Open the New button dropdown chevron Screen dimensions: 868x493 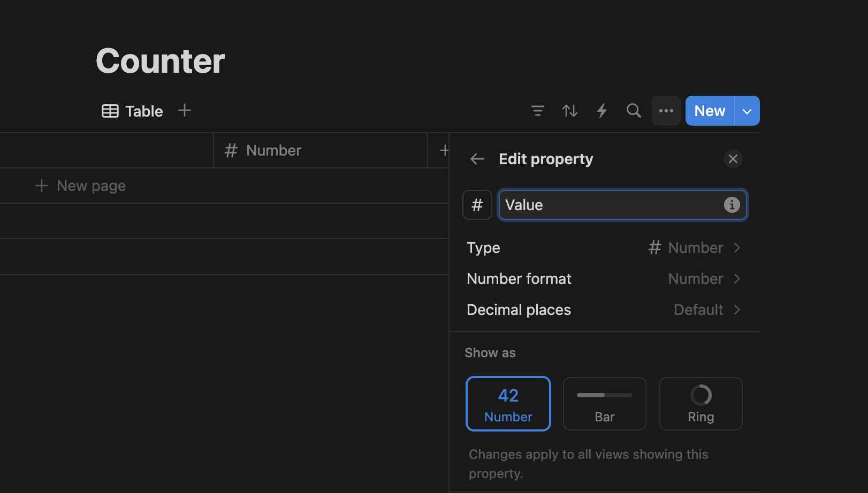pyautogui.click(x=747, y=111)
